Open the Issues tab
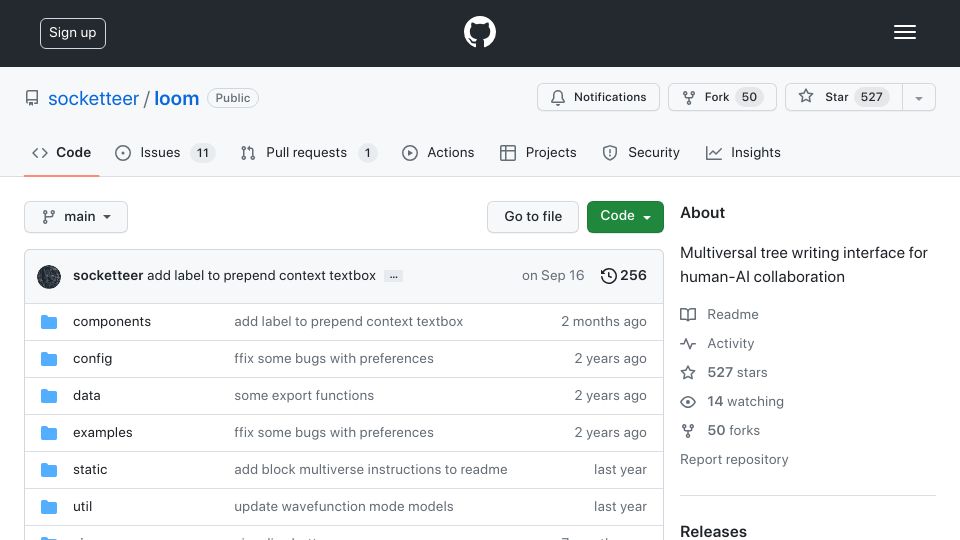Image resolution: width=960 pixels, height=540 pixels. pyautogui.click(x=165, y=152)
